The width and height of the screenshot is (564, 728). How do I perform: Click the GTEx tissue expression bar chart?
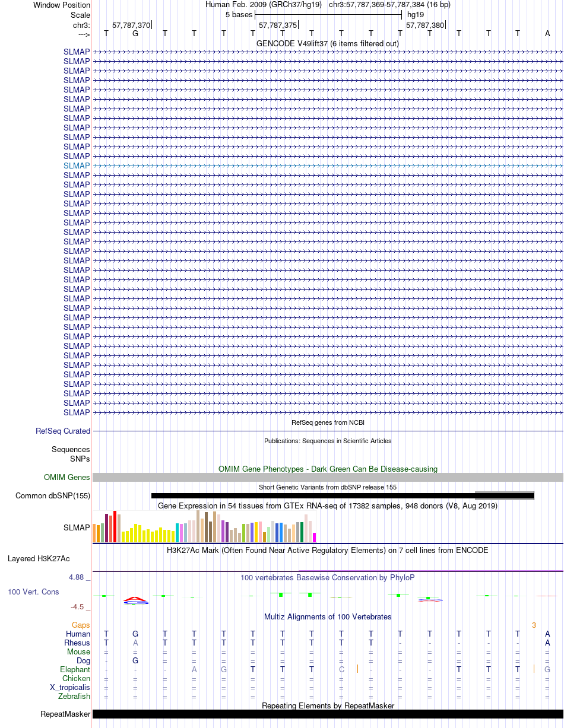204,526
